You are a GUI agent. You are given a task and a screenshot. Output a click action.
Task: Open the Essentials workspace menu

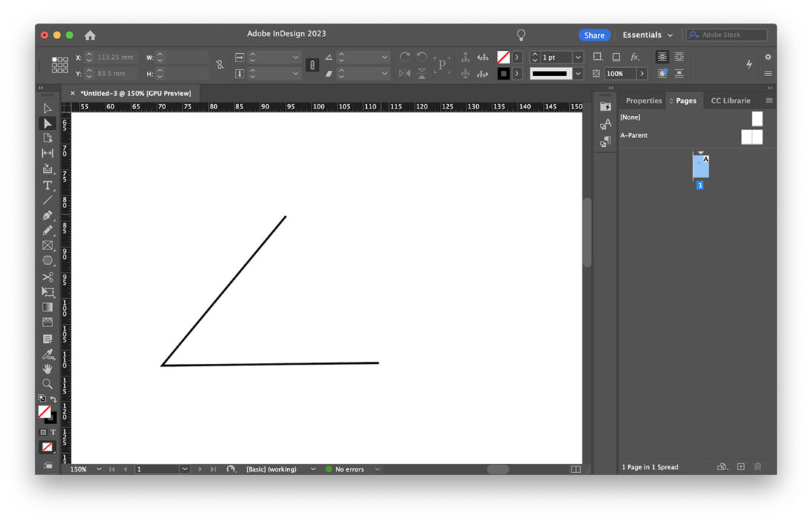pyautogui.click(x=647, y=35)
